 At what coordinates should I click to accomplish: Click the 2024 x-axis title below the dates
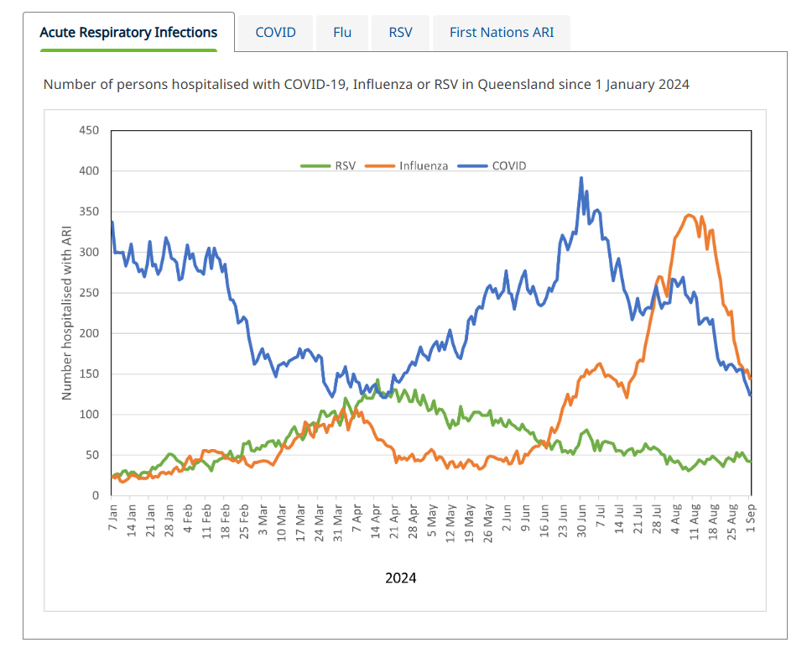(x=400, y=577)
